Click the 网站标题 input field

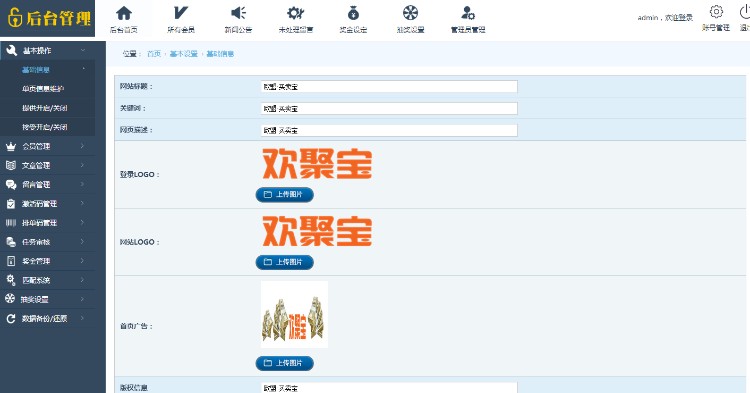pos(389,87)
